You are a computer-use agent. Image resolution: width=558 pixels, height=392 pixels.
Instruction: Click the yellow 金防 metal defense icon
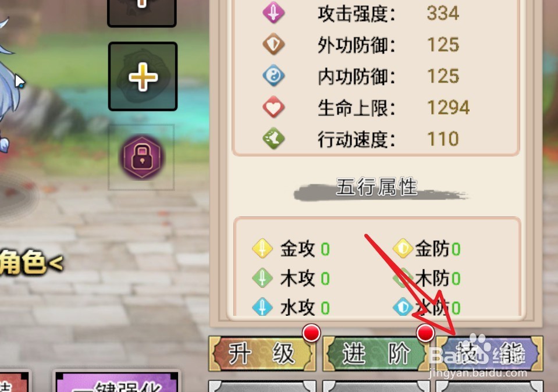point(403,248)
